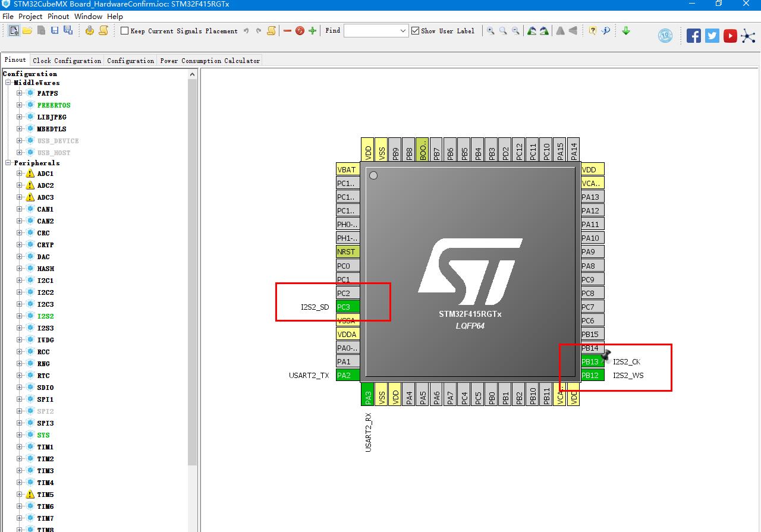This screenshot has height=532, width=761.
Task: Click the Open Project folder icon
Action: pyautogui.click(x=27, y=30)
